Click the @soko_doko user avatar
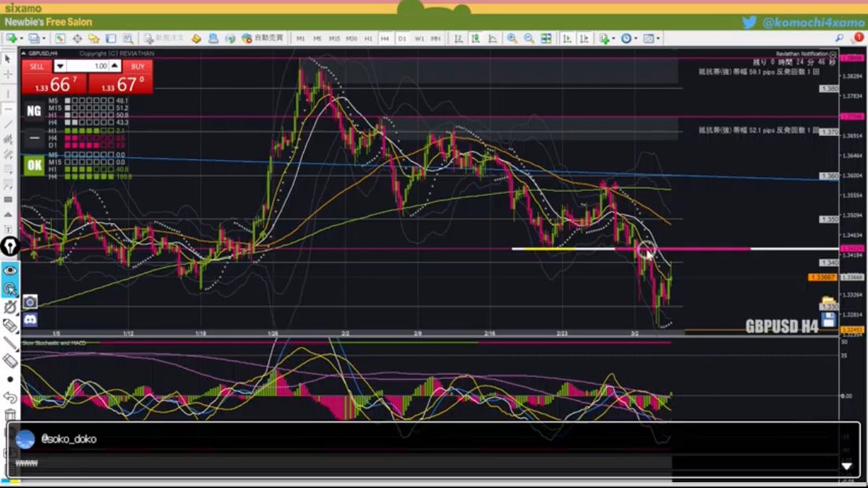The image size is (868, 488). pos(25,439)
